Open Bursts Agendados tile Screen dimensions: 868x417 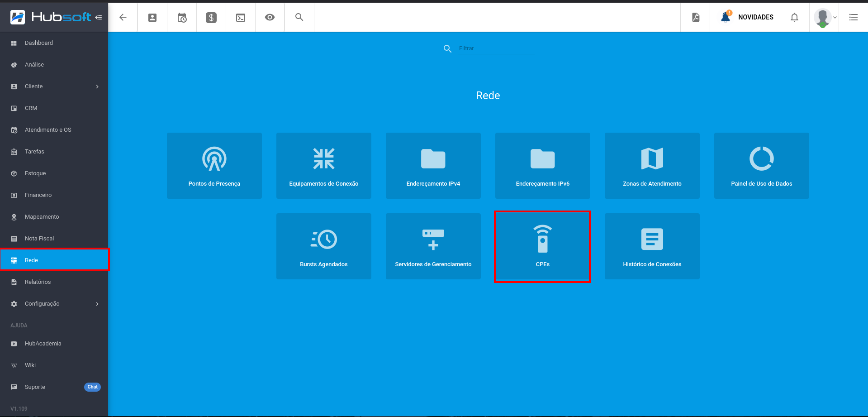click(324, 246)
